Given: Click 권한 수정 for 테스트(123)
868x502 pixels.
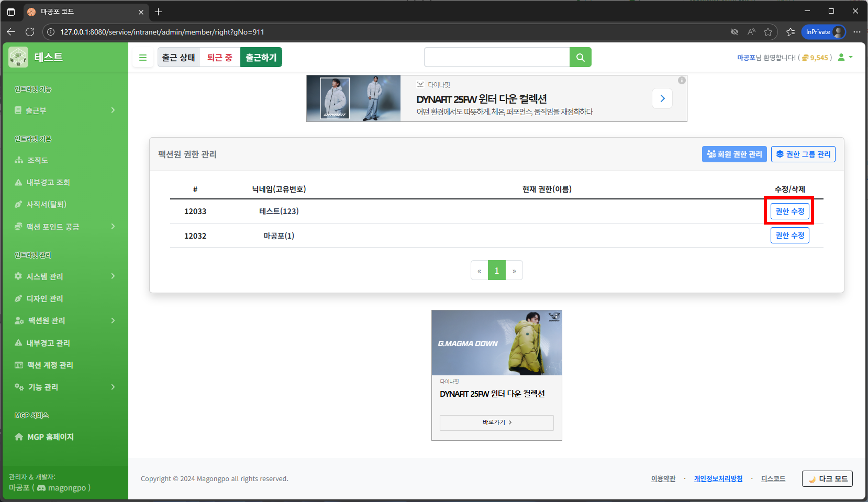Looking at the screenshot, I should 789,211.
